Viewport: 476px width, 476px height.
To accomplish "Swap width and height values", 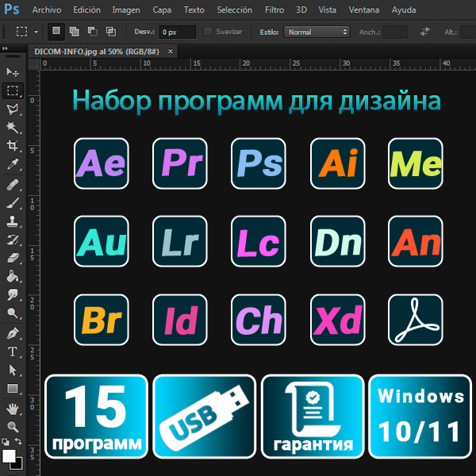I will 424,32.
